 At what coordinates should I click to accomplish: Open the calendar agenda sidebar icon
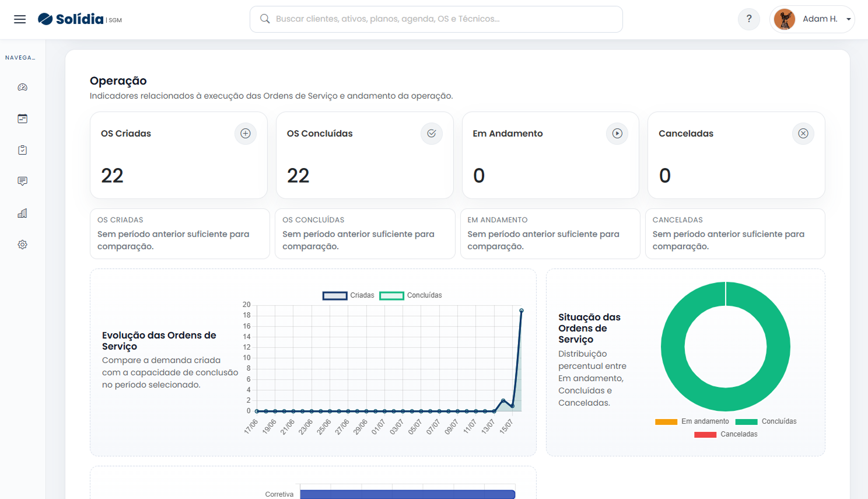tap(23, 118)
